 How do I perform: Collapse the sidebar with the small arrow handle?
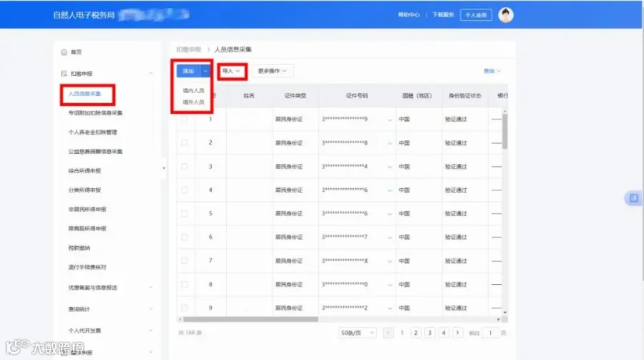click(x=163, y=167)
